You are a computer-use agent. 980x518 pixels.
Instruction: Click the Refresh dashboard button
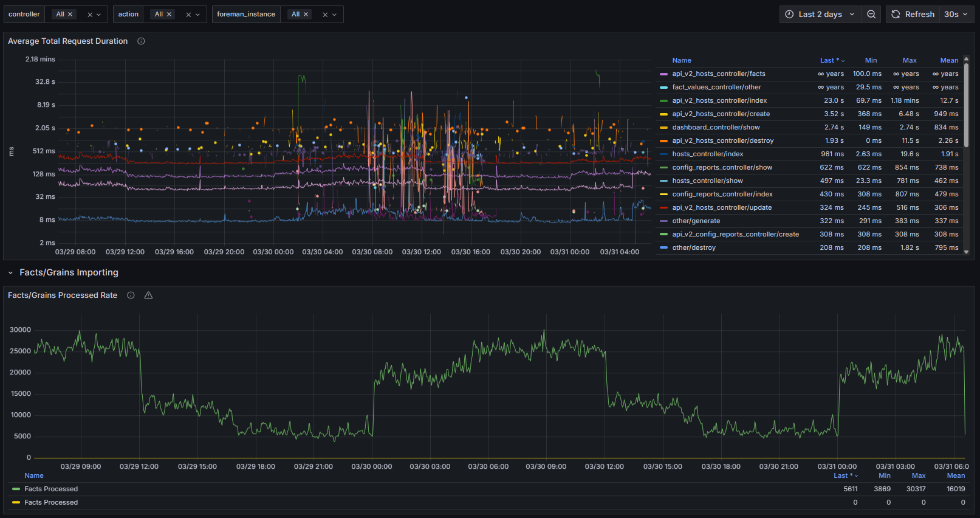pos(913,15)
